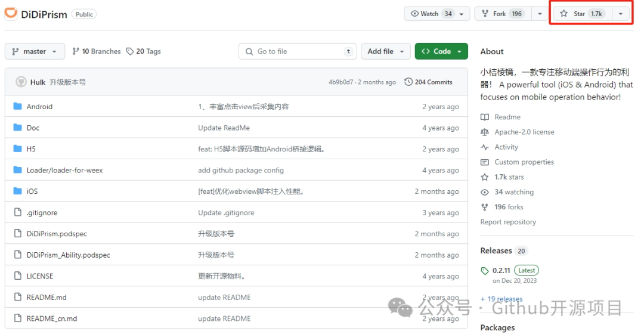Click the tag icon beside 20 Tags
The height and width of the screenshot is (334, 644).
130,51
